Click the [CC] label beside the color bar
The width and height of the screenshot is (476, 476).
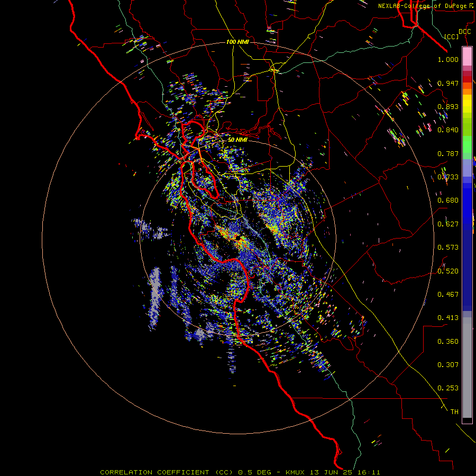pyautogui.click(x=452, y=36)
